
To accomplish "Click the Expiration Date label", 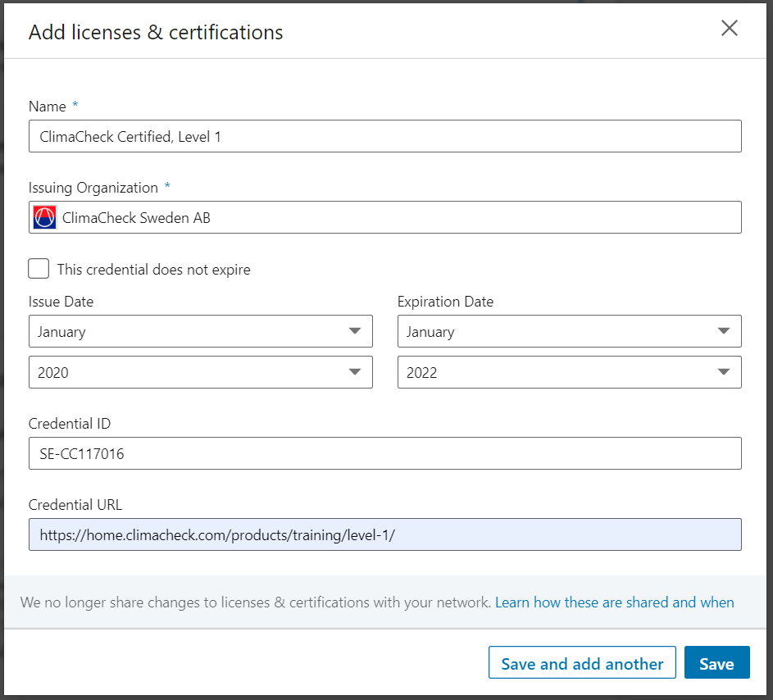I will click(x=445, y=302).
